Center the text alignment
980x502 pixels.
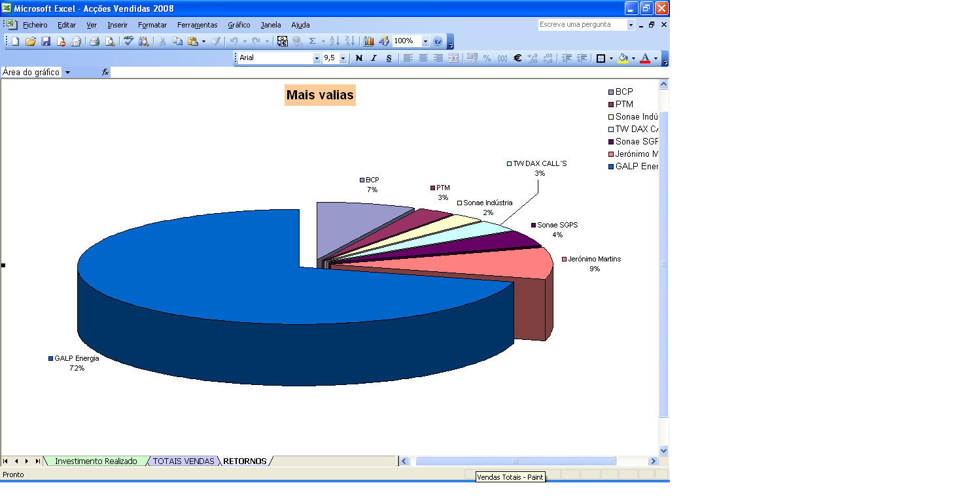tap(423, 58)
